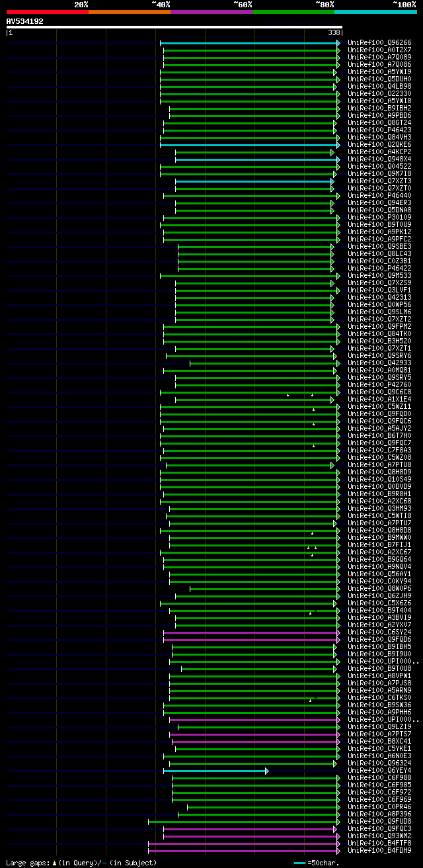This screenshot has height=868, width=423.
Task: Select the UniRef100_Q3LVF1 label
Action: click(379, 290)
